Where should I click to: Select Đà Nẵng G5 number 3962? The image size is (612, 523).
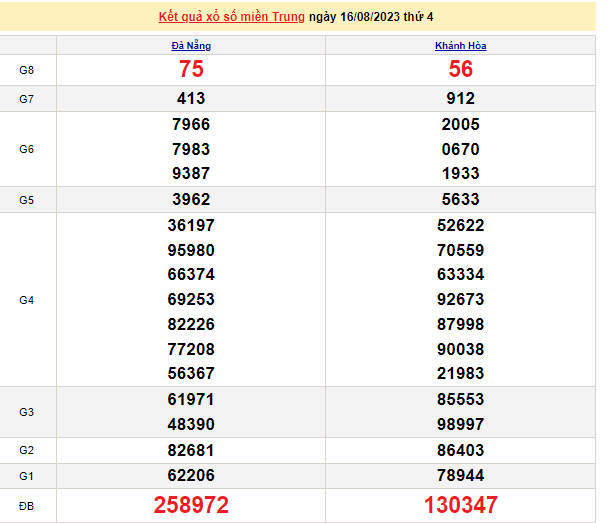tap(191, 200)
